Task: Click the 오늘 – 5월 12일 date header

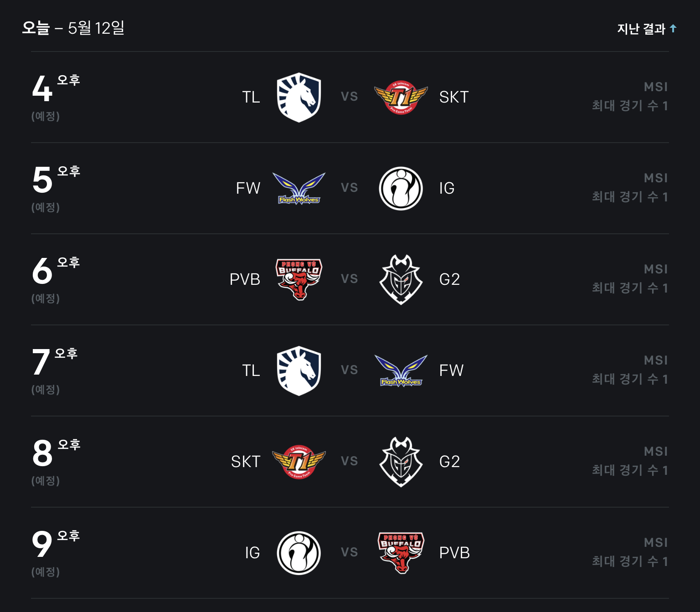Action: [73, 28]
